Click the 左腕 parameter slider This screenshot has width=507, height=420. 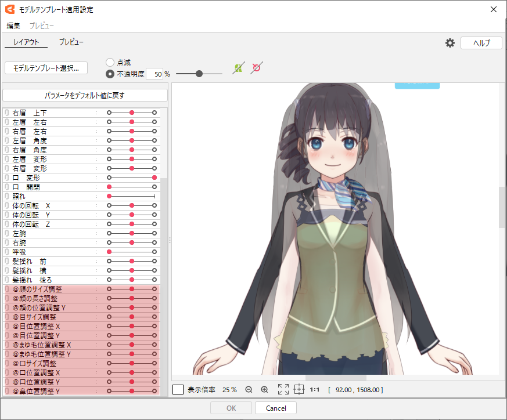(132, 233)
